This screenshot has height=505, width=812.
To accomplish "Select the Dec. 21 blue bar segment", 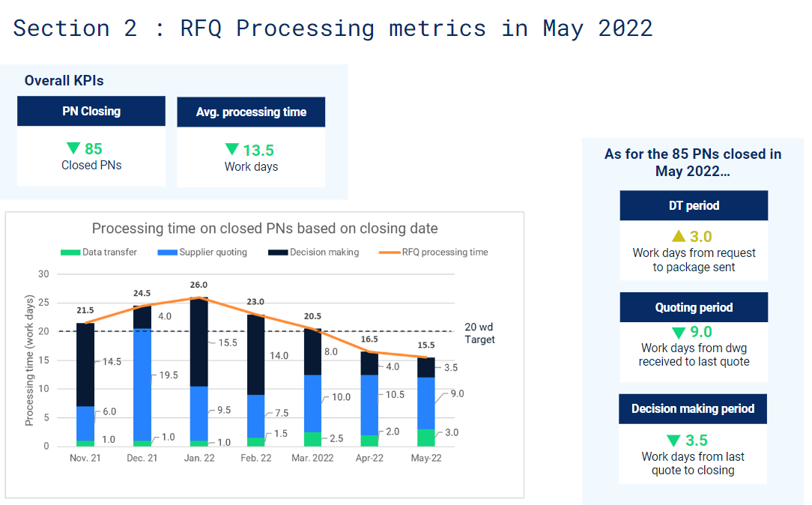I will (142, 384).
